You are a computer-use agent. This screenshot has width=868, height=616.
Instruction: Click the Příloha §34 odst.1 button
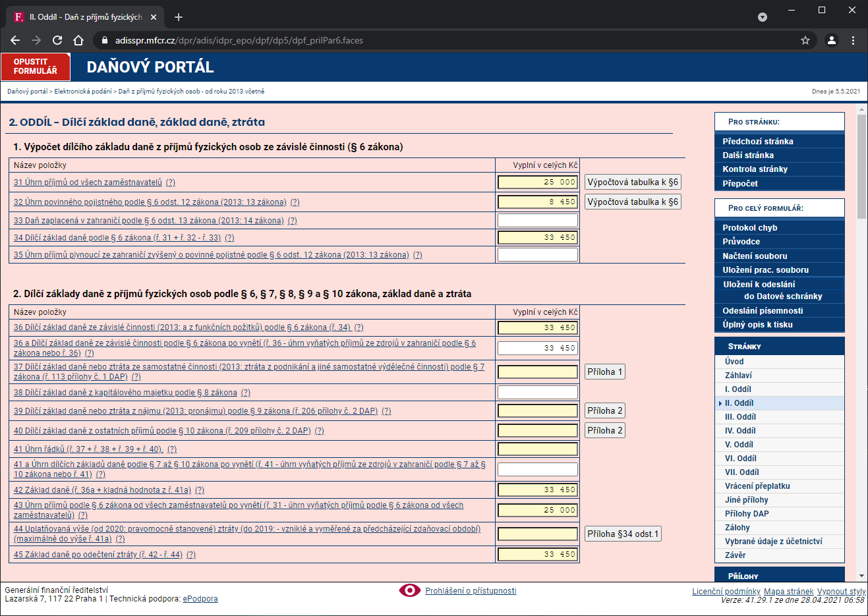pyautogui.click(x=623, y=534)
